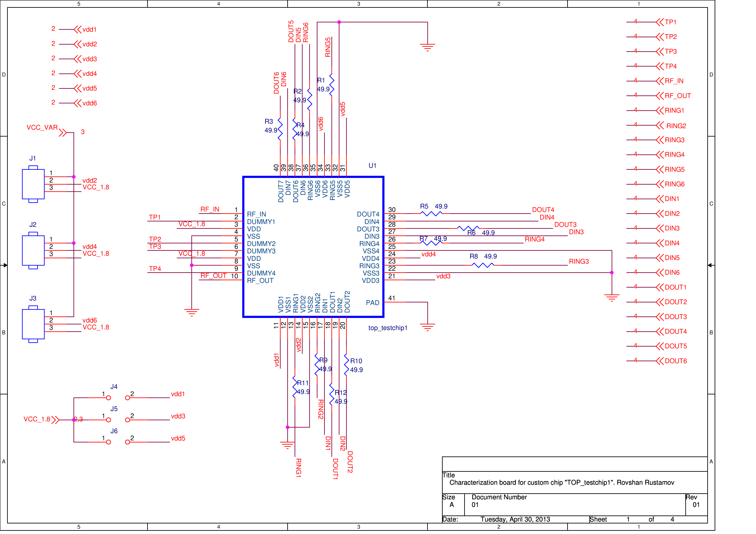
Task: Click the vdd1 off-page connector at top left
Action: (78, 30)
